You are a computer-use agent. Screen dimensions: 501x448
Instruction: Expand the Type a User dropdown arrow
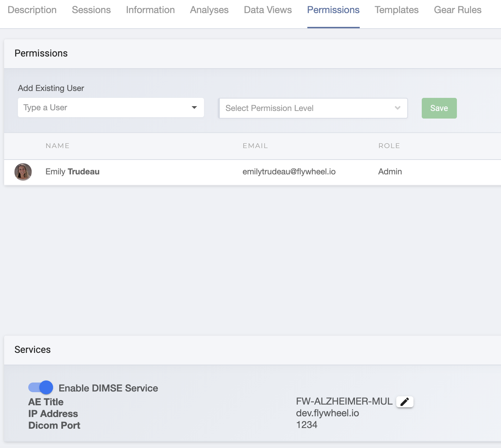point(194,108)
